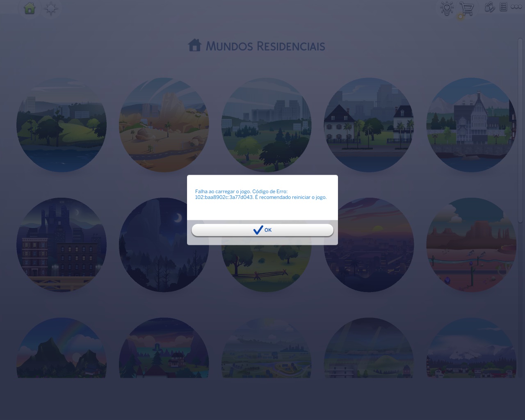The height and width of the screenshot is (420, 525).
Task: Pick the world with two white mansions
Action: [x=369, y=125]
